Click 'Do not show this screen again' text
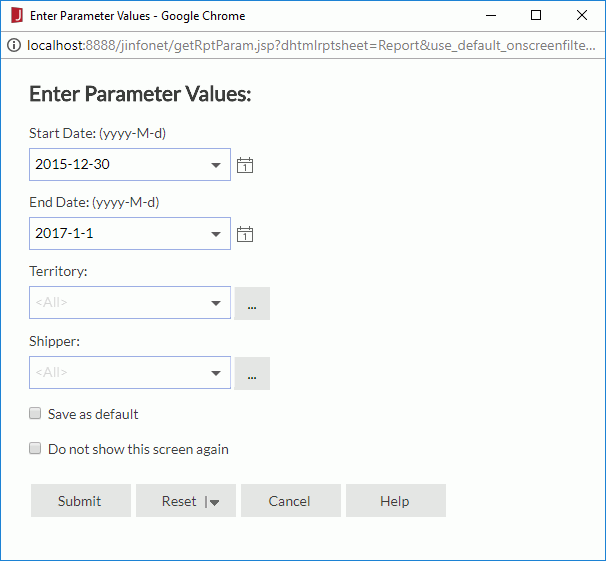Screen dimensions: 606x561 click(x=138, y=449)
